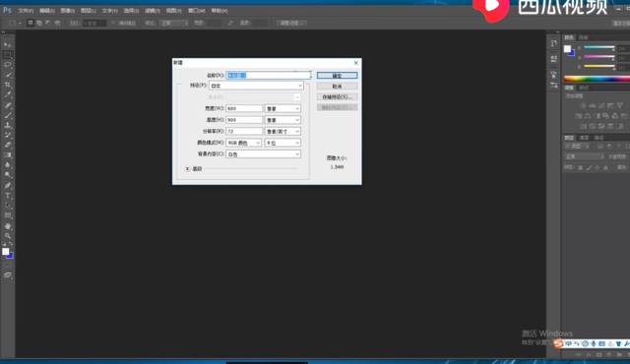Click Add to Selection icon in options bar
Screen dimensions: 630x364
39,23
